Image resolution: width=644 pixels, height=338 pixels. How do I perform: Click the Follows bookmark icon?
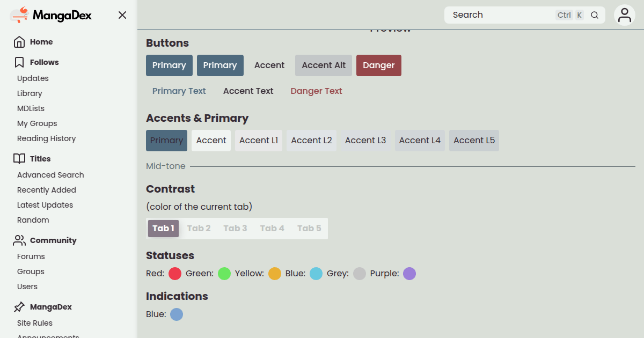pyautogui.click(x=19, y=62)
